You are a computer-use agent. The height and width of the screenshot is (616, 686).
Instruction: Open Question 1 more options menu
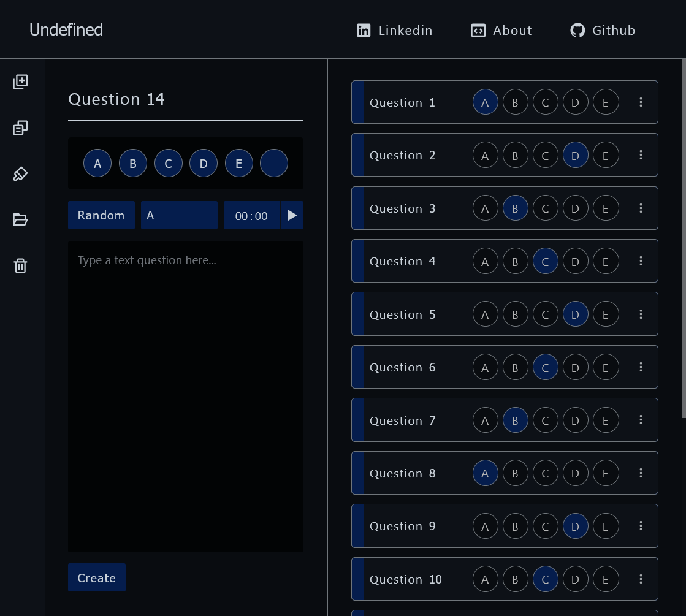coord(641,102)
